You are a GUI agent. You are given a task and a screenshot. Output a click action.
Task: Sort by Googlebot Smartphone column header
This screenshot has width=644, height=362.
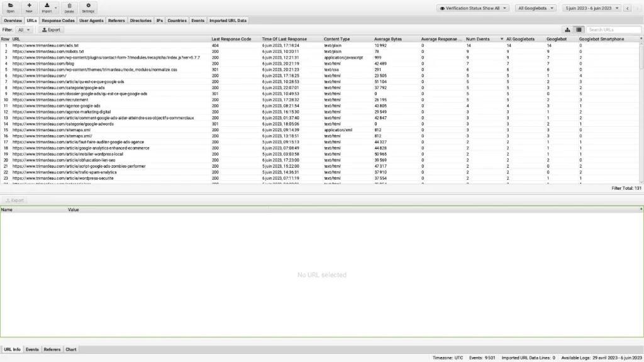pyautogui.click(x=608, y=39)
